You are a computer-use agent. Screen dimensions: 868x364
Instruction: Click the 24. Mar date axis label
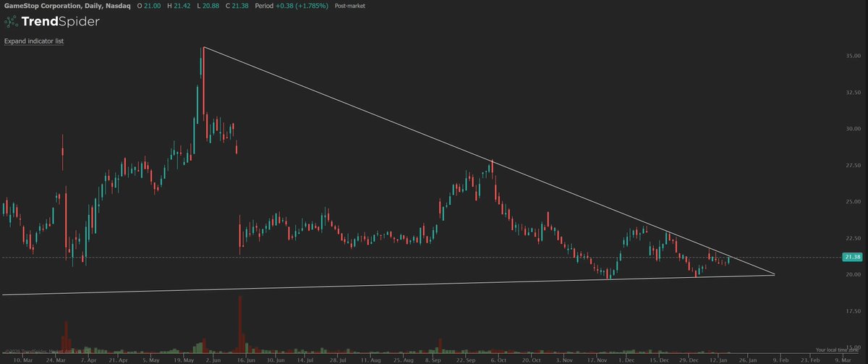[x=55, y=359]
